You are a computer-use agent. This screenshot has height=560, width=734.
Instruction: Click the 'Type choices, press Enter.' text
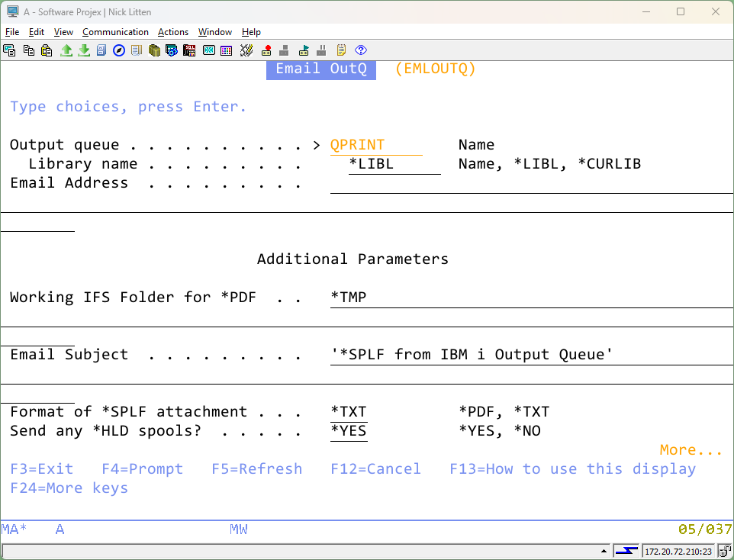128,107
